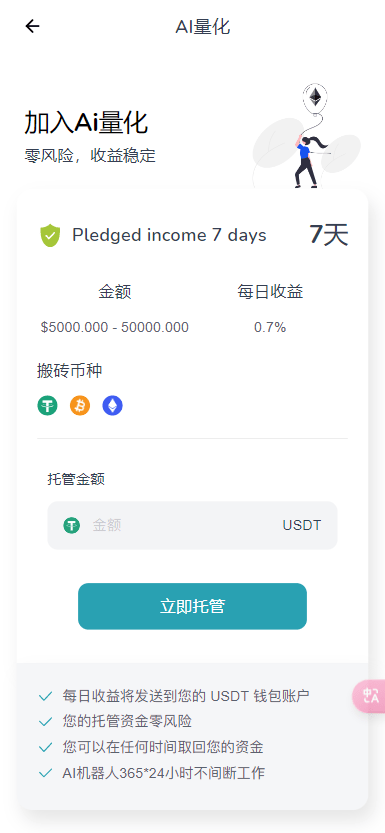Click the checkmark beside 每日收益将发送
This screenshot has height=833, width=385.
pyautogui.click(x=46, y=696)
